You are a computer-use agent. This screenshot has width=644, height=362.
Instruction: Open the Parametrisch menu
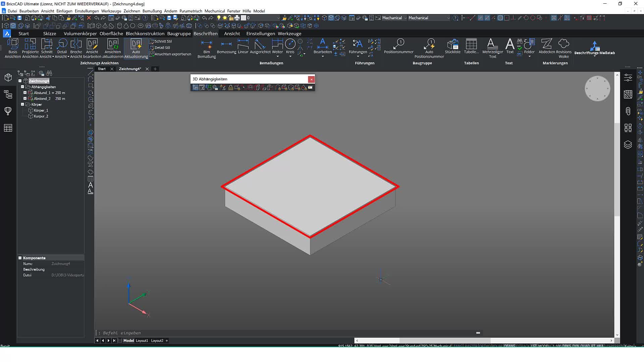click(191, 11)
